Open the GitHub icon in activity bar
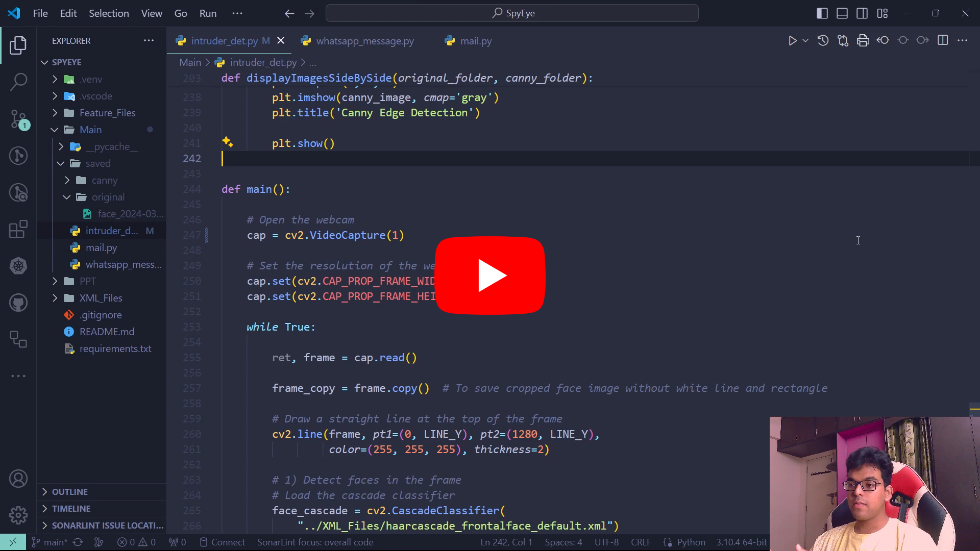 (18, 303)
